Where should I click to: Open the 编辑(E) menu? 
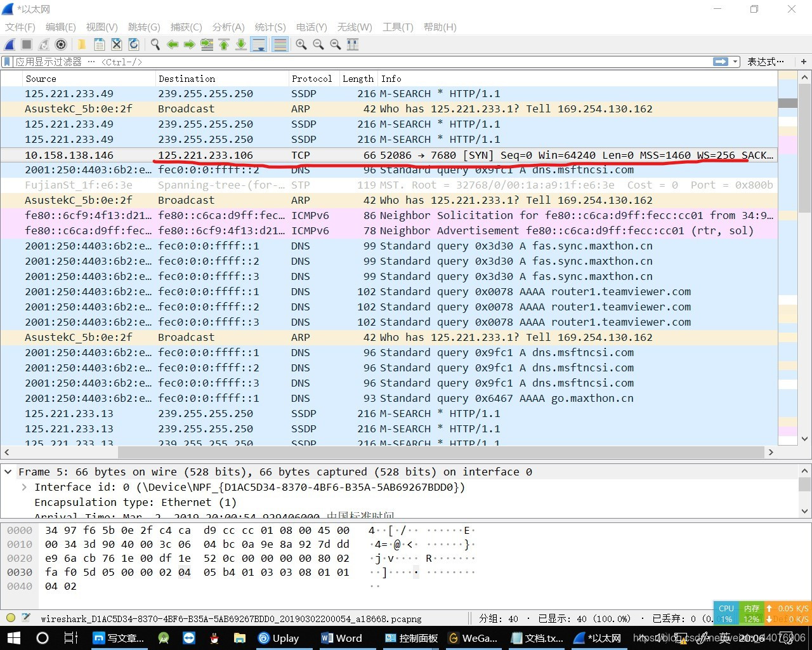click(60, 27)
